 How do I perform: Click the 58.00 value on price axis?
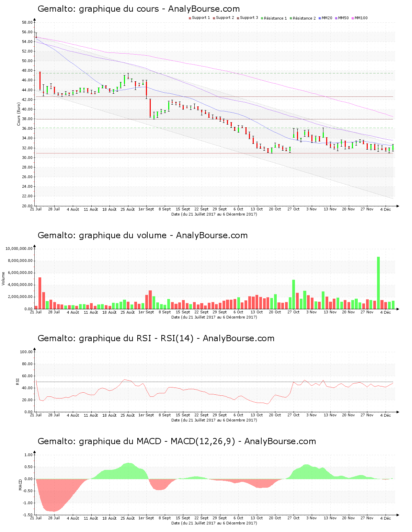(27, 22)
